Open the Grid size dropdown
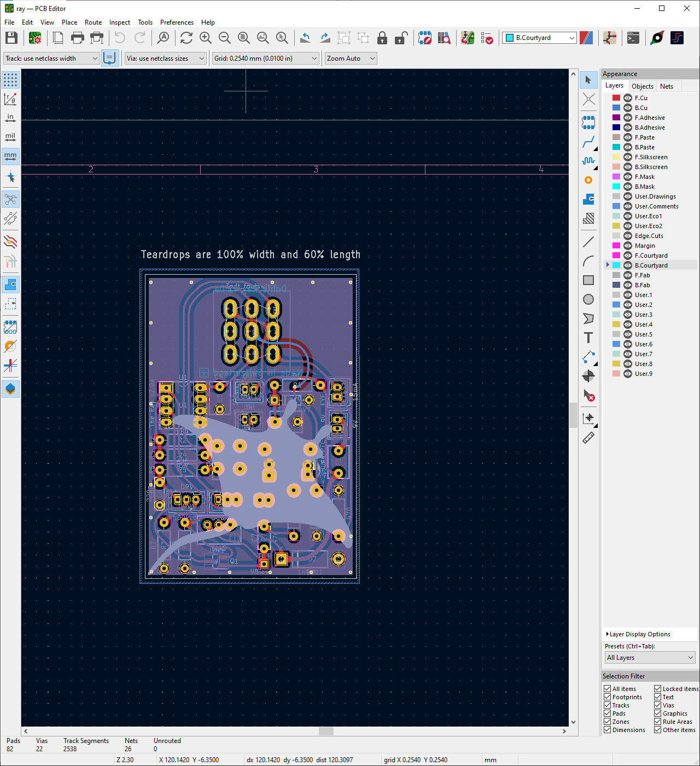This screenshot has width=700, height=766. pyautogui.click(x=266, y=59)
